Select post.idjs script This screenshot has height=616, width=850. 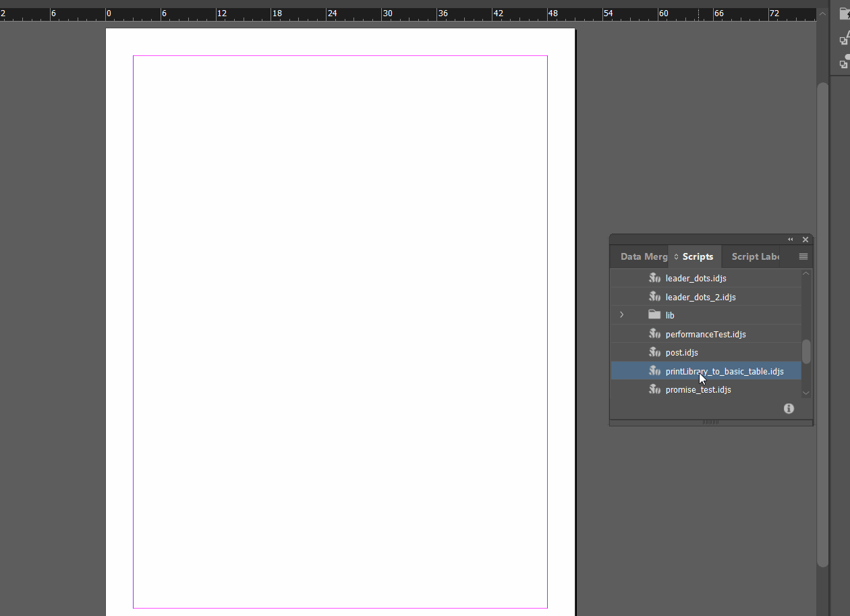tap(706, 352)
